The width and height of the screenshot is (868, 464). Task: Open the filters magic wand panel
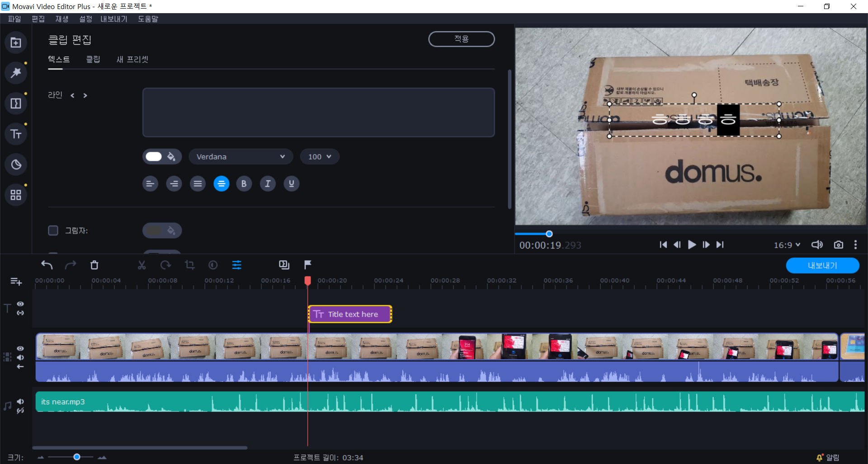tap(16, 73)
